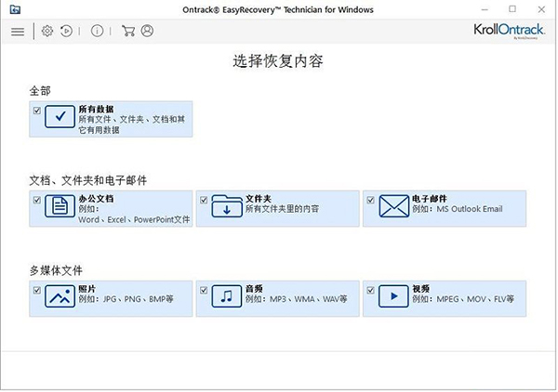
Task: Click the resume recovery icon
Action: [x=66, y=31]
